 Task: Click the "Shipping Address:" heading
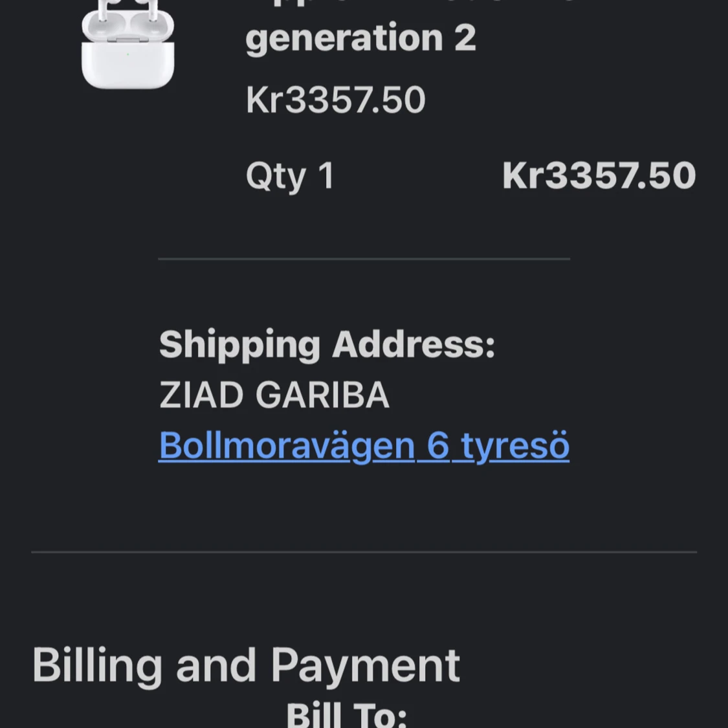(x=327, y=344)
